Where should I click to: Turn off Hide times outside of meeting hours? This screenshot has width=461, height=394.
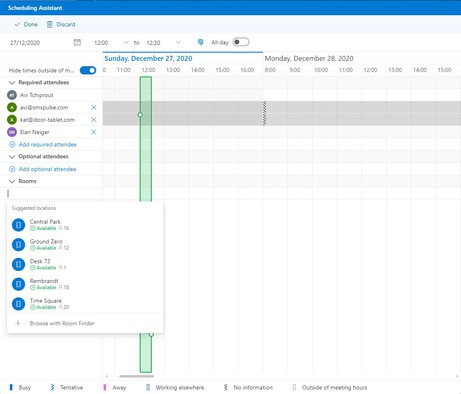tap(88, 70)
